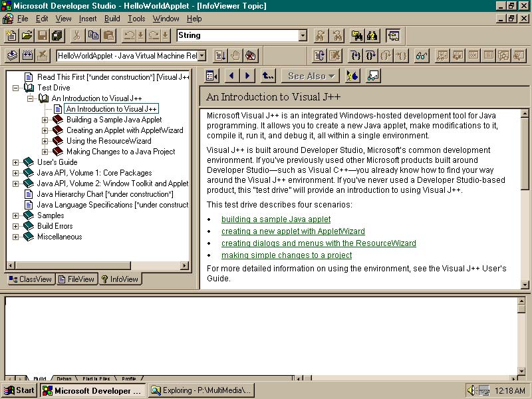Click the InfoViewer bookmarks glasses icon
This screenshot has width=532, height=399.
point(373,76)
